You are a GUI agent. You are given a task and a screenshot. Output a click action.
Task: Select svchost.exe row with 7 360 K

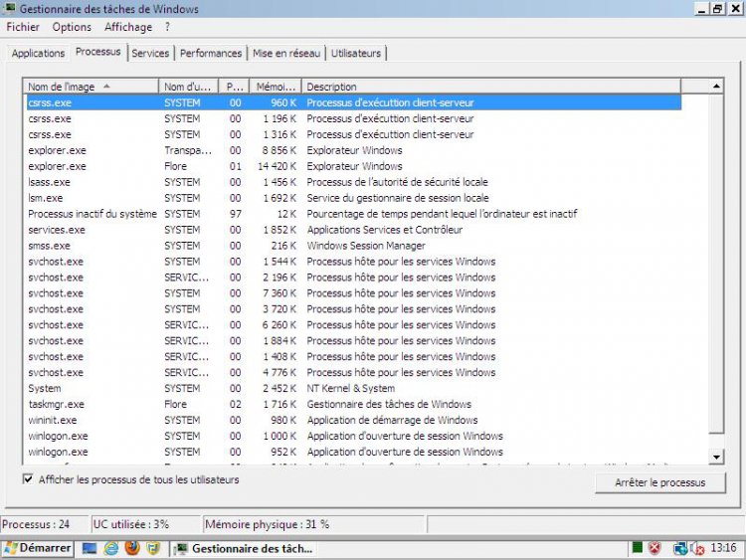click(354, 293)
